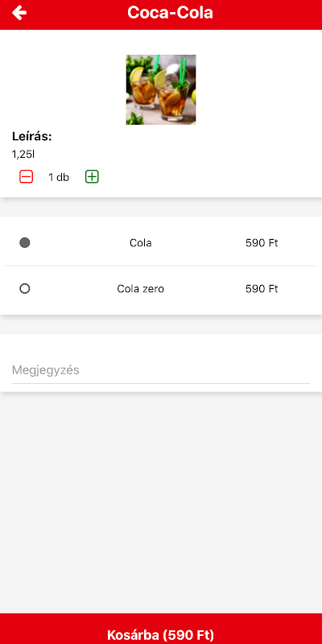Focus the Megjegyzés note field

(x=161, y=370)
